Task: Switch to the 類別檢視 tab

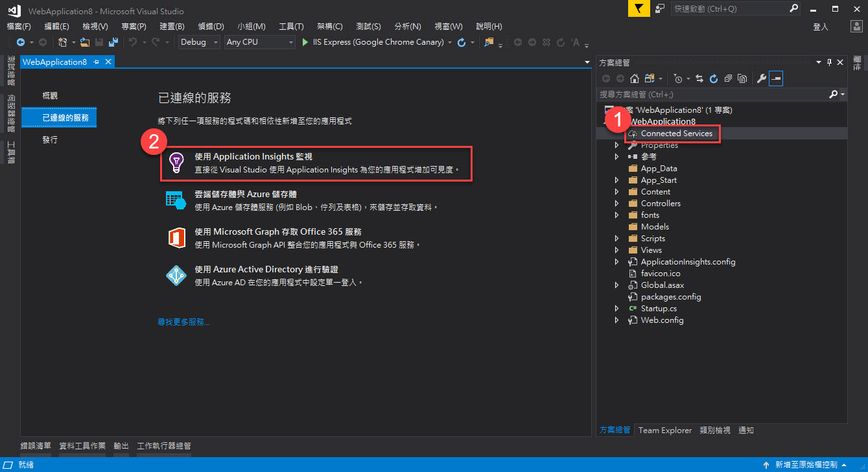Action: pos(715,431)
